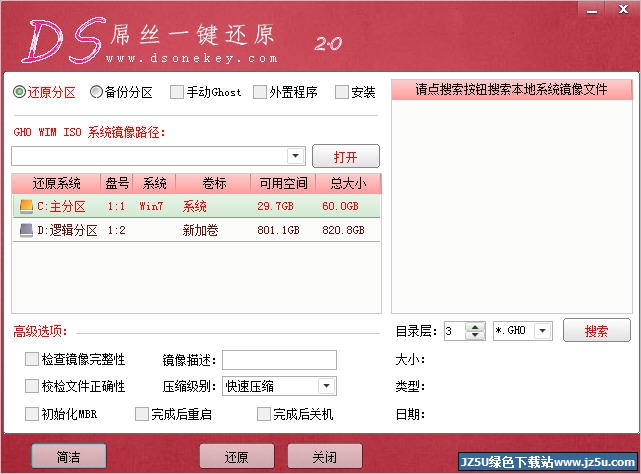Increase 目录层 value with up arrow
The image size is (641, 474).
pyautogui.click(x=475, y=327)
